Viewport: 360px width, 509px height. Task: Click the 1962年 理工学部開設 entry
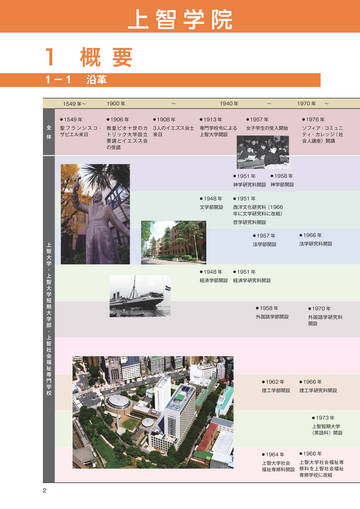(276, 386)
